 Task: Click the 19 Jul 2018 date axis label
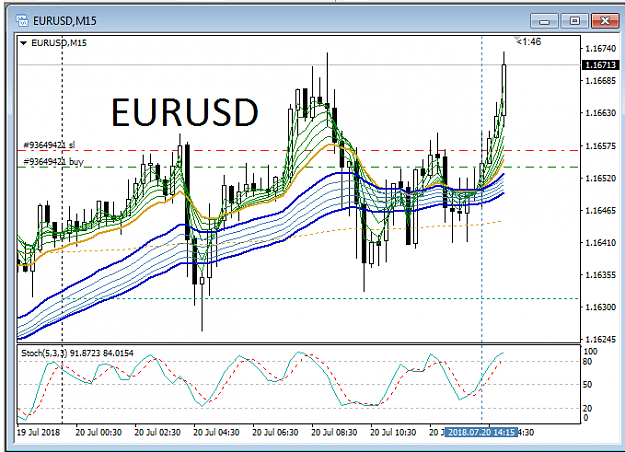pos(38,432)
